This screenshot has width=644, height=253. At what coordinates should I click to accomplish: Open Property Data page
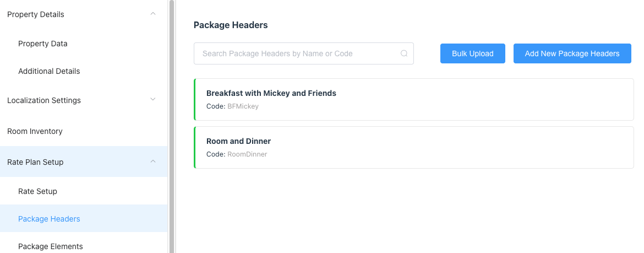(x=43, y=44)
